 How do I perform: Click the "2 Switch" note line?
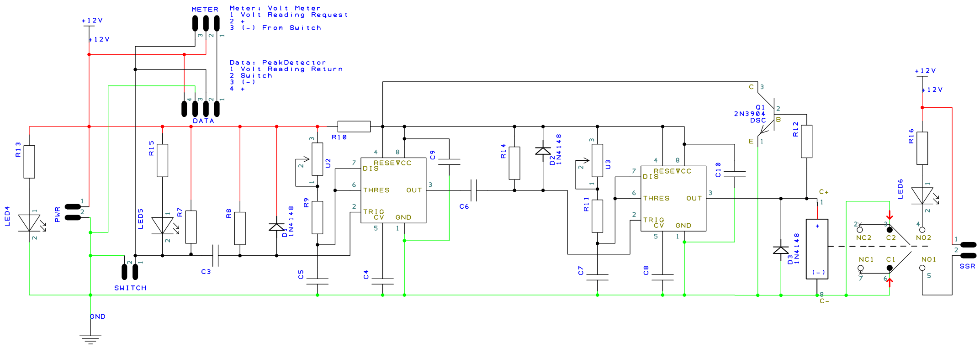click(x=251, y=76)
